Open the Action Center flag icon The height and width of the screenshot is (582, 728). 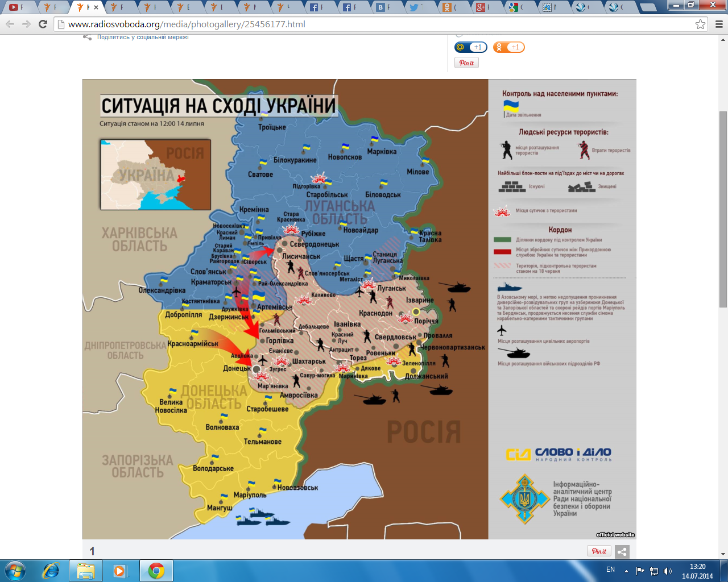(640, 571)
